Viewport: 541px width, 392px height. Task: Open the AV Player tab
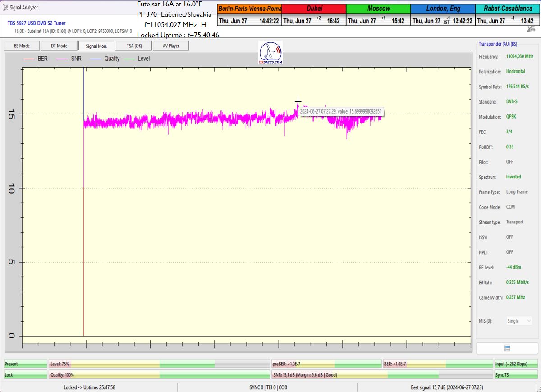(x=170, y=46)
